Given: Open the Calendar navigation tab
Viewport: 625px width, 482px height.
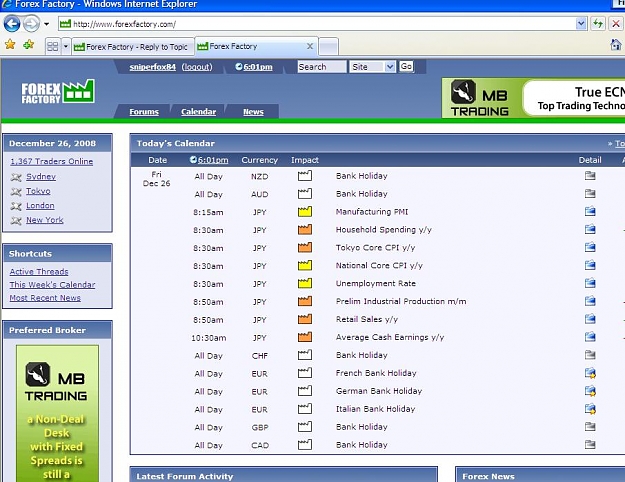Looking at the screenshot, I should tap(199, 112).
